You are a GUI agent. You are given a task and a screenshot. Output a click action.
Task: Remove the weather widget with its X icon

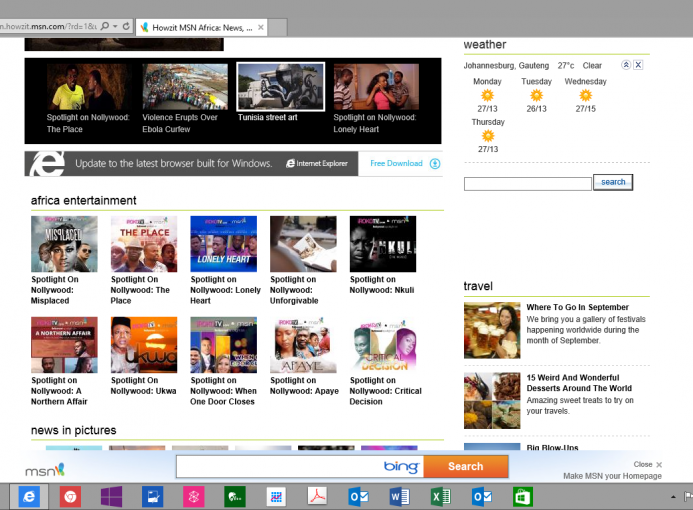[x=638, y=65]
